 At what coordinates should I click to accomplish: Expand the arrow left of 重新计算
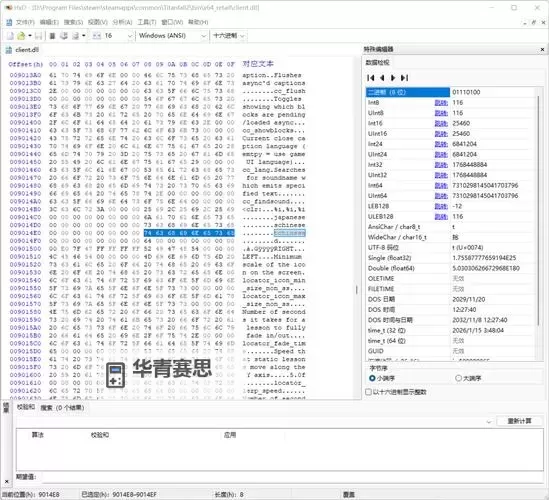coord(489,422)
